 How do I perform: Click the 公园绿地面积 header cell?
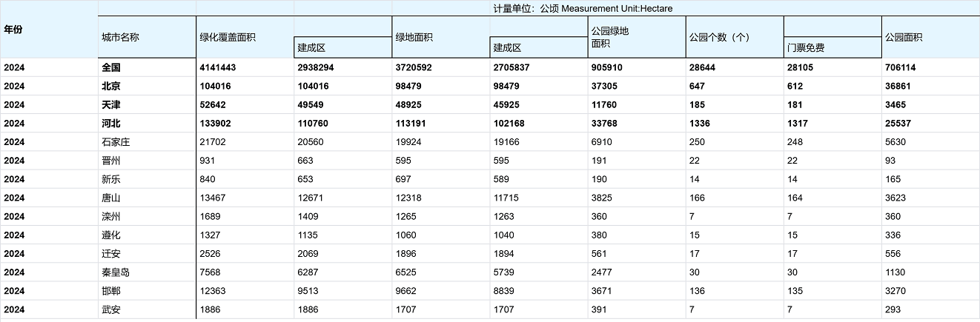[x=609, y=37]
